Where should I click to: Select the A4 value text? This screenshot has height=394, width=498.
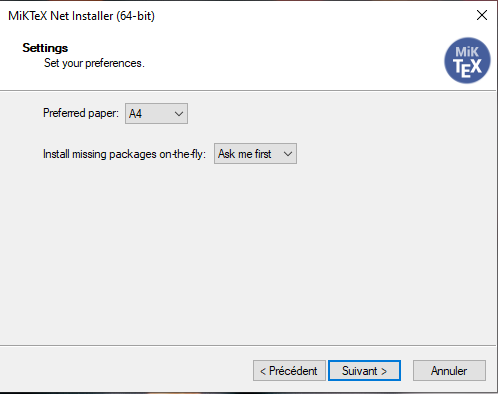point(135,114)
